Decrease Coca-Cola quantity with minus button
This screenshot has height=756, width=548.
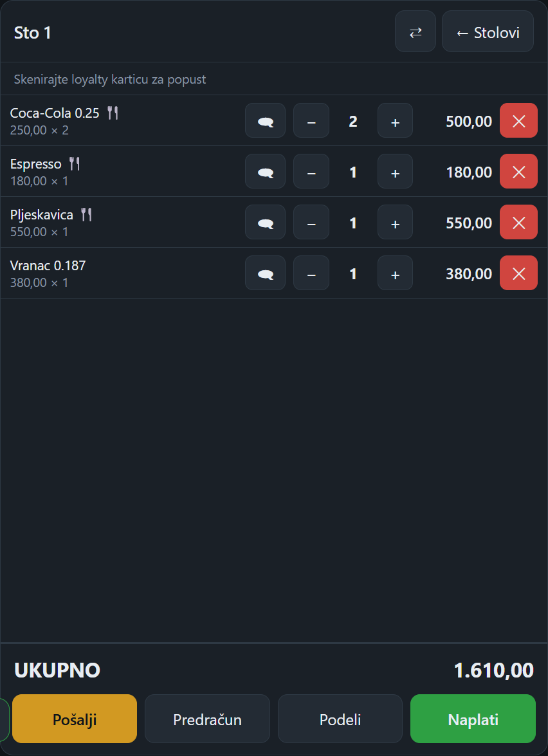[x=311, y=120]
